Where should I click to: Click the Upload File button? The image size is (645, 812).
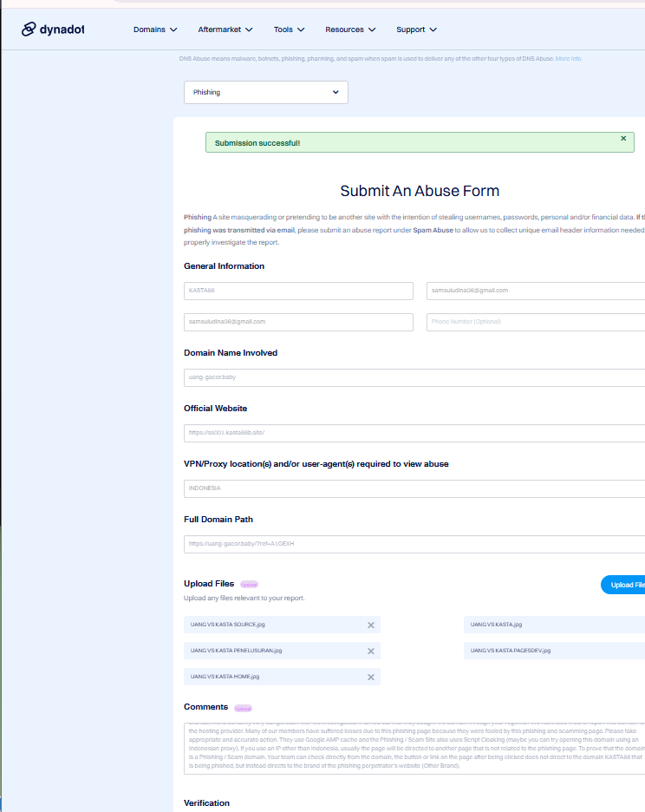[x=623, y=585]
